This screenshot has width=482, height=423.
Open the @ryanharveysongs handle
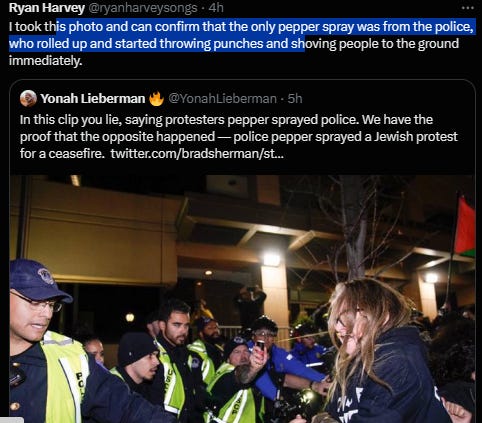coord(142,8)
